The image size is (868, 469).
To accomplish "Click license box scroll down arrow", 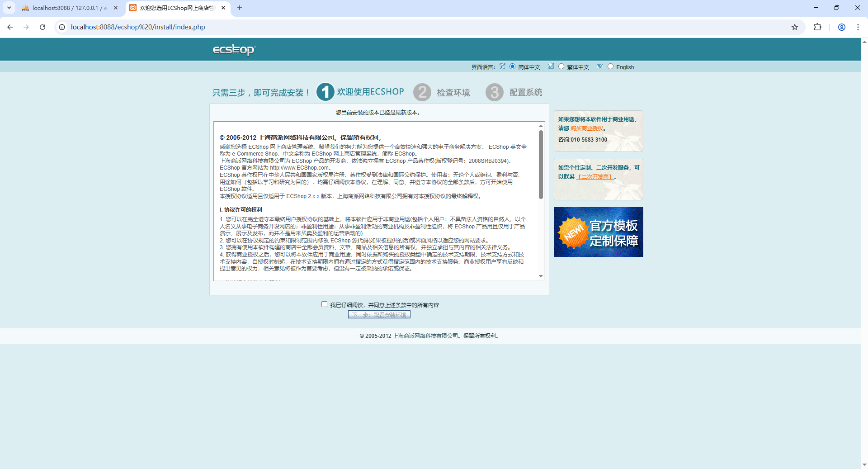I will (x=541, y=276).
